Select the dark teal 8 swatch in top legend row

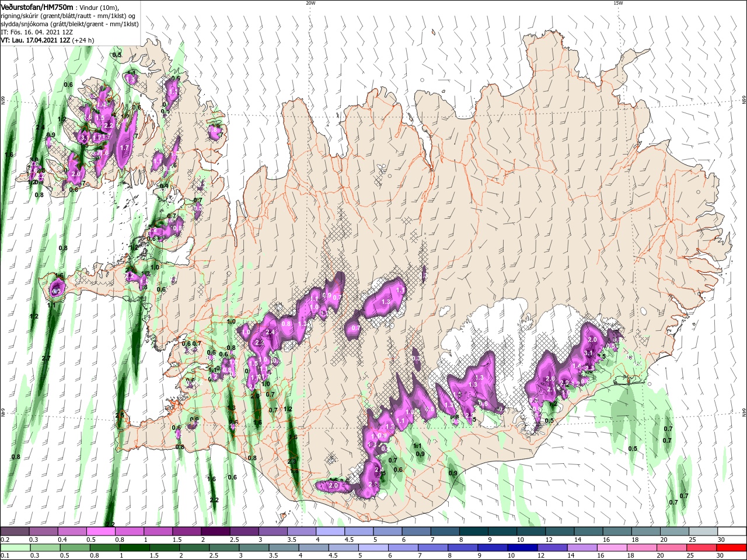(473, 531)
